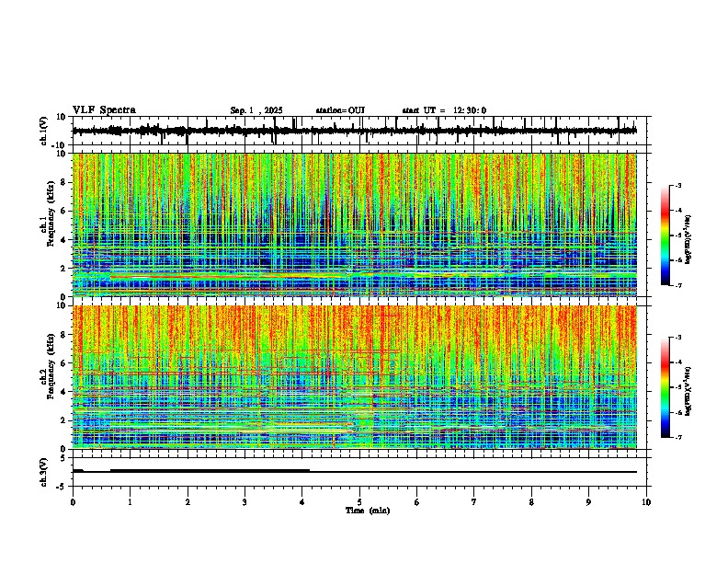This screenshot has width=728, height=563.
Task: Click the '7' tick on Time axis
Action: pyautogui.click(x=474, y=502)
